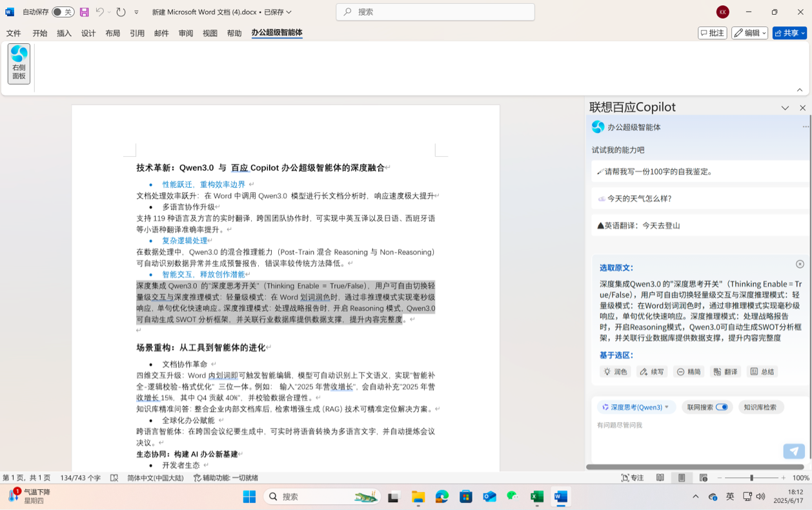Open the 共享 share dropdown

[x=790, y=33]
